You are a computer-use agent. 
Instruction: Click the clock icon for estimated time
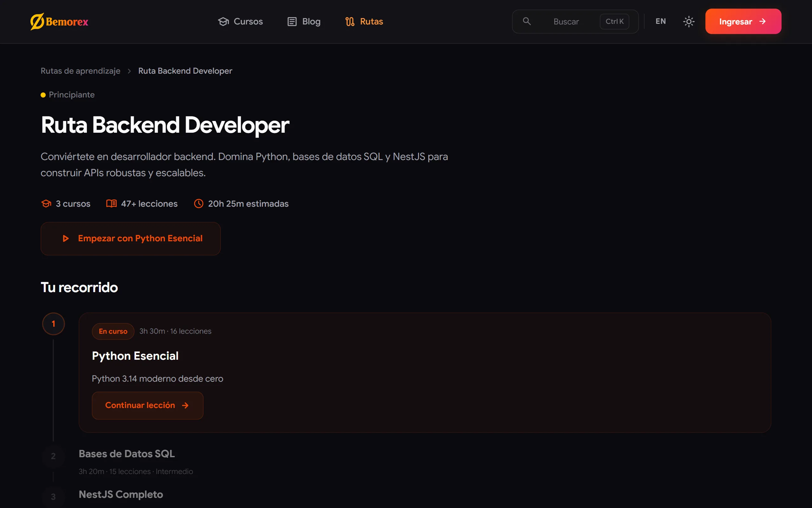coord(199,204)
